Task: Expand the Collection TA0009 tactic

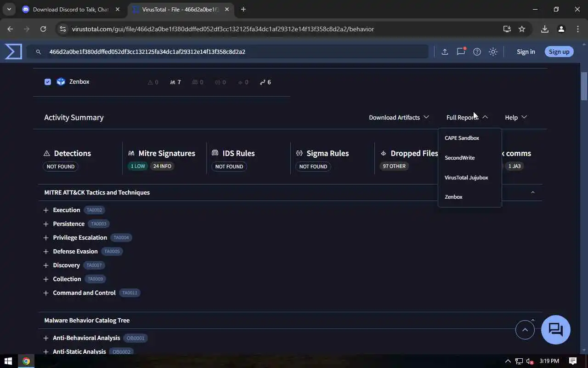Action: [46, 279]
